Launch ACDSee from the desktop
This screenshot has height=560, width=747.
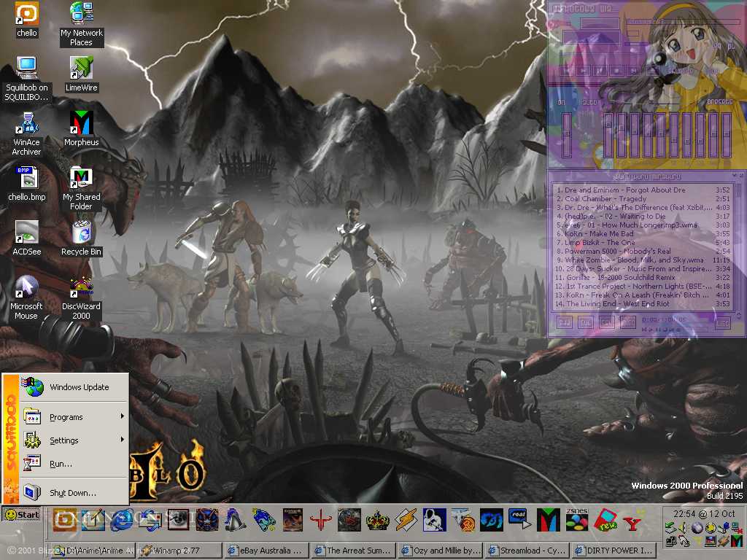pos(27,238)
